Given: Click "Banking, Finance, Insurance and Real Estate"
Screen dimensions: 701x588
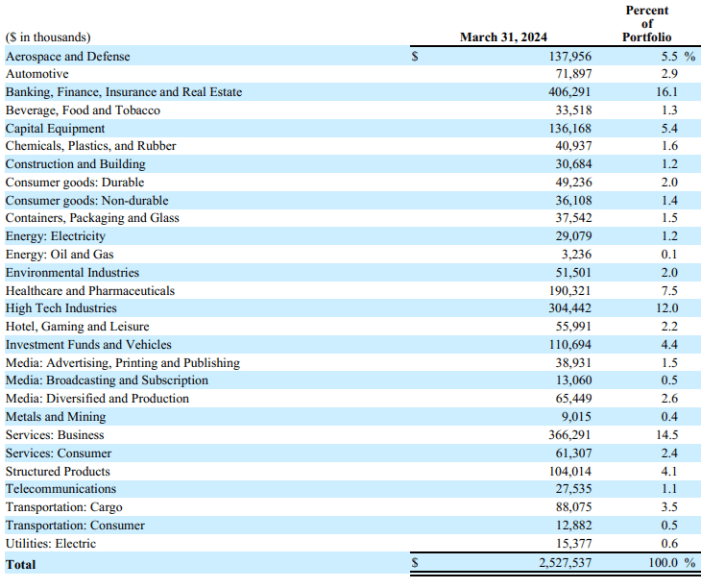Looking at the screenshot, I should [124, 92].
